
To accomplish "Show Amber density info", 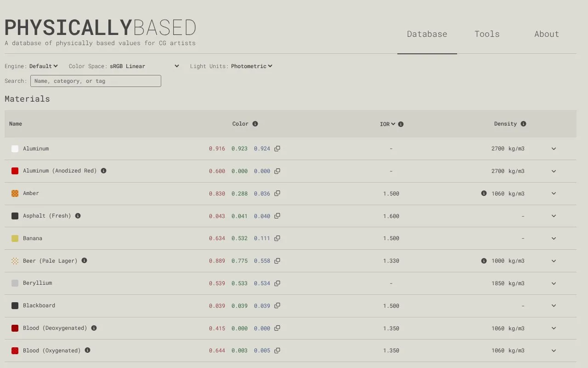I will (484, 193).
